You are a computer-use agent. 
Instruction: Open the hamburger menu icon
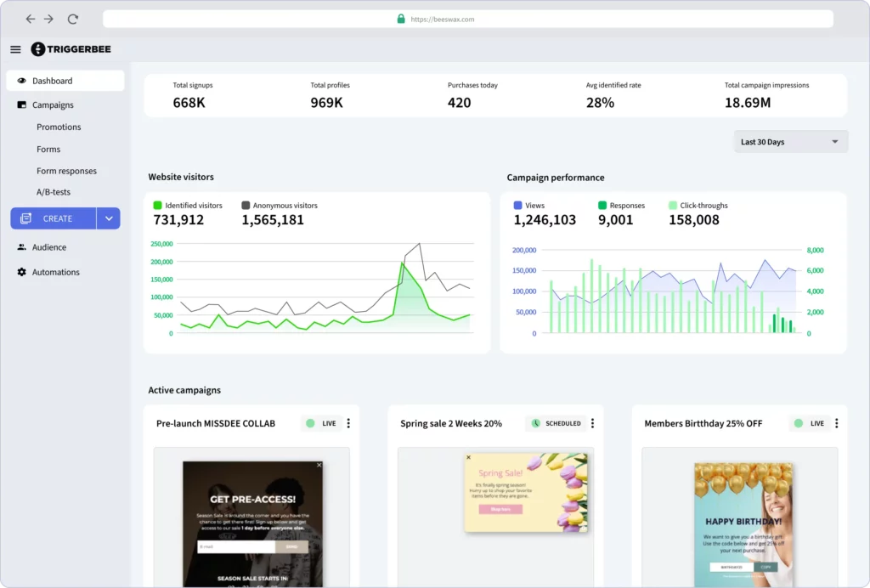tap(15, 49)
